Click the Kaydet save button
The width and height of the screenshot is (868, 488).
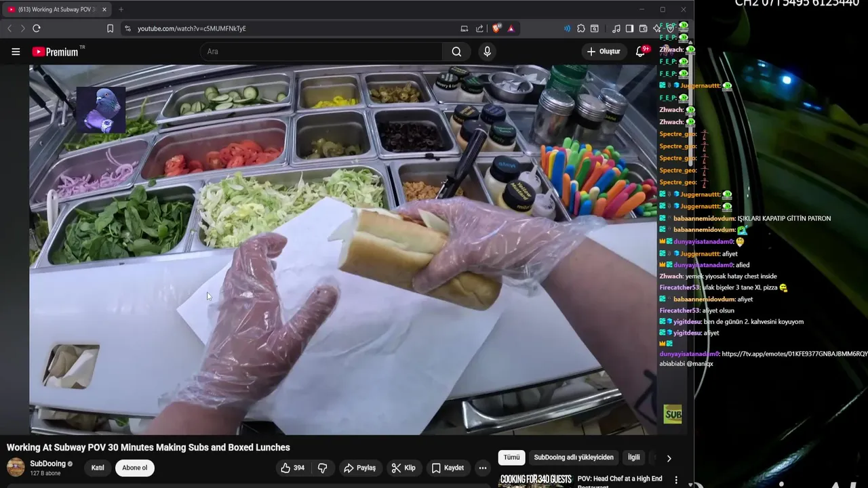(448, 468)
